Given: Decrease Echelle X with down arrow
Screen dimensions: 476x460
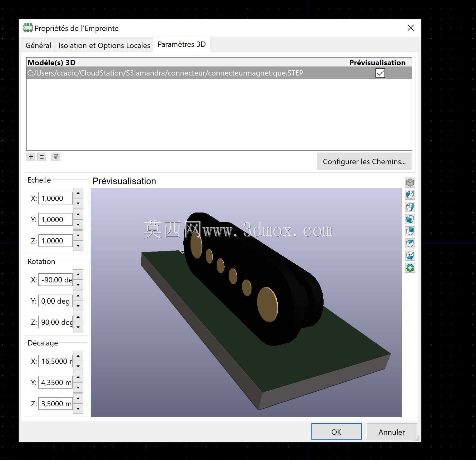Looking at the screenshot, I should pyautogui.click(x=78, y=203).
